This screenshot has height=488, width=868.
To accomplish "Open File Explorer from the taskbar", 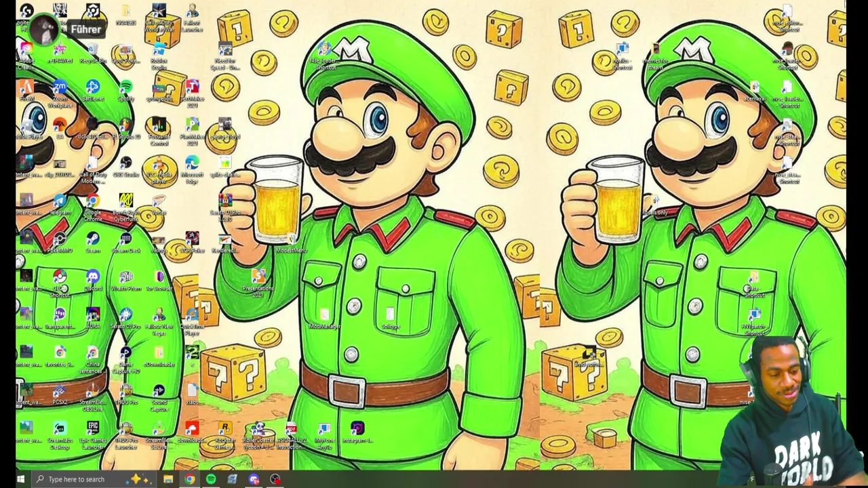I will pyautogui.click(x=168, y=479).
